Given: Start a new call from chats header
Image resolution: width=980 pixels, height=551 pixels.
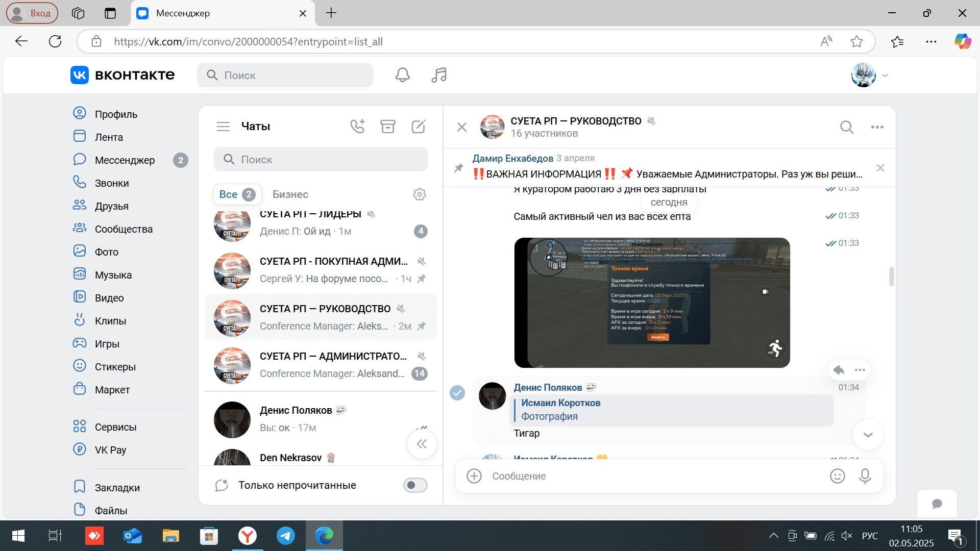Looking at the screenshot, I should pos(357,126).
